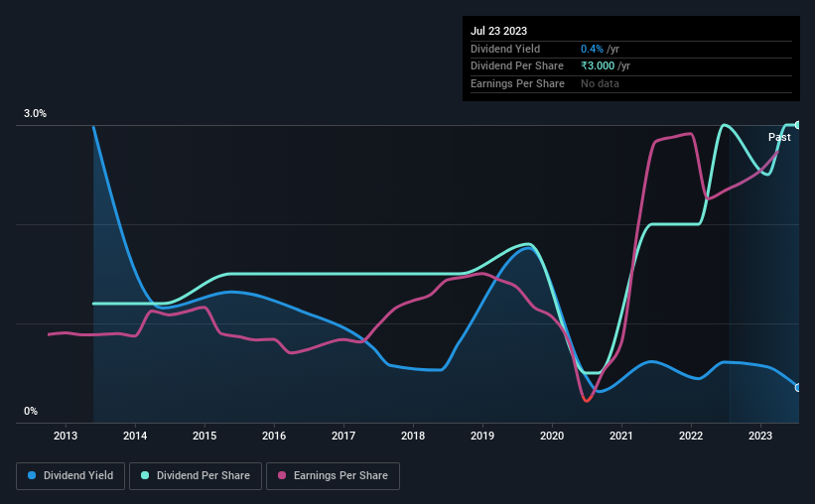This screenshot has height=504, width=815.
Task: Click the 0% y-axis label
Action: click(x=31, y=411)
